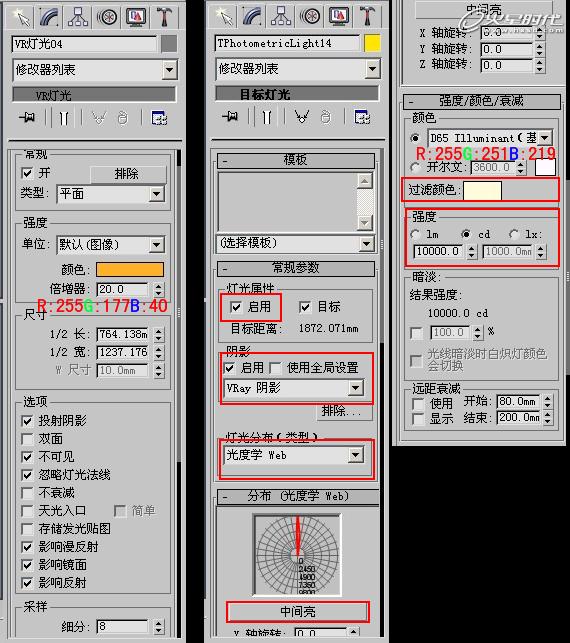Open 单位 默认(图像) dropdown
The image size is (570, 643).
pyautogui.click(x=111, y=245)
